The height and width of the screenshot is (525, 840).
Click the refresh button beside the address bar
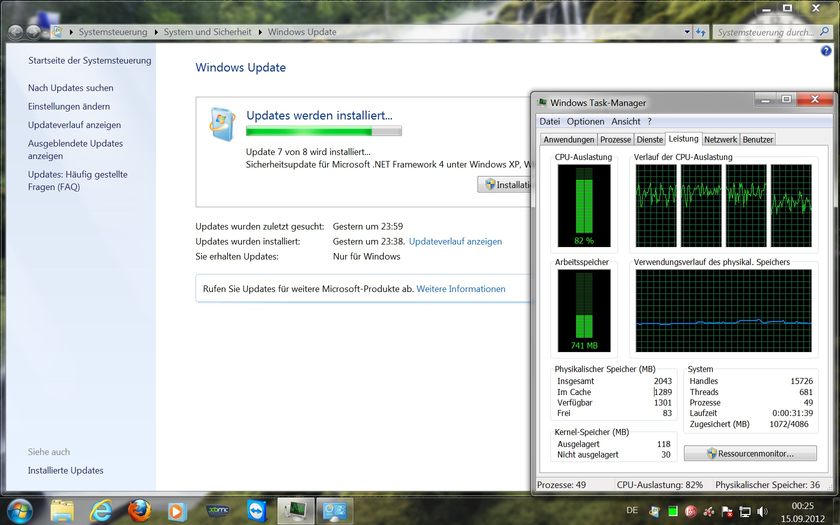tap(701, 32)
